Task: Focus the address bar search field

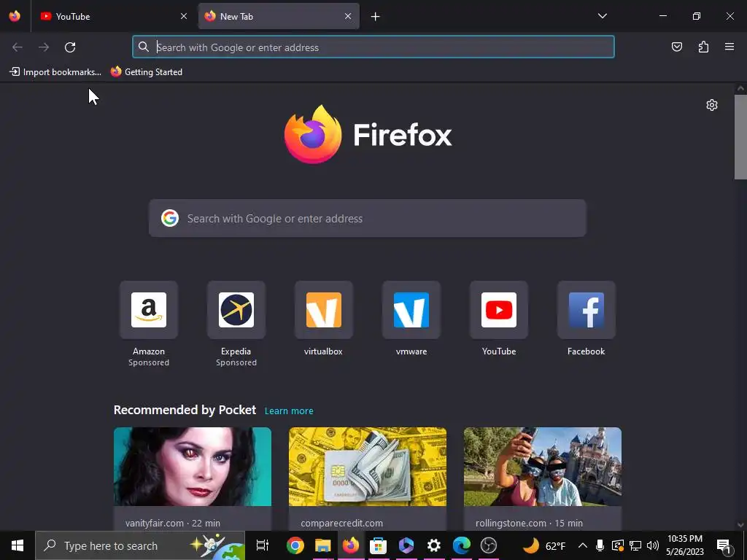Action: coord(373,47)
